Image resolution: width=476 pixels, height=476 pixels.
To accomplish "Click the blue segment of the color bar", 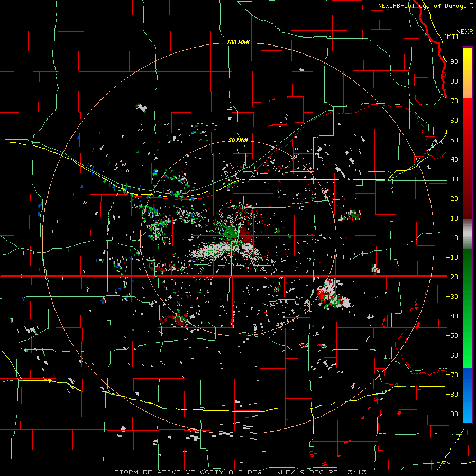I will click(x=467, y=396).
